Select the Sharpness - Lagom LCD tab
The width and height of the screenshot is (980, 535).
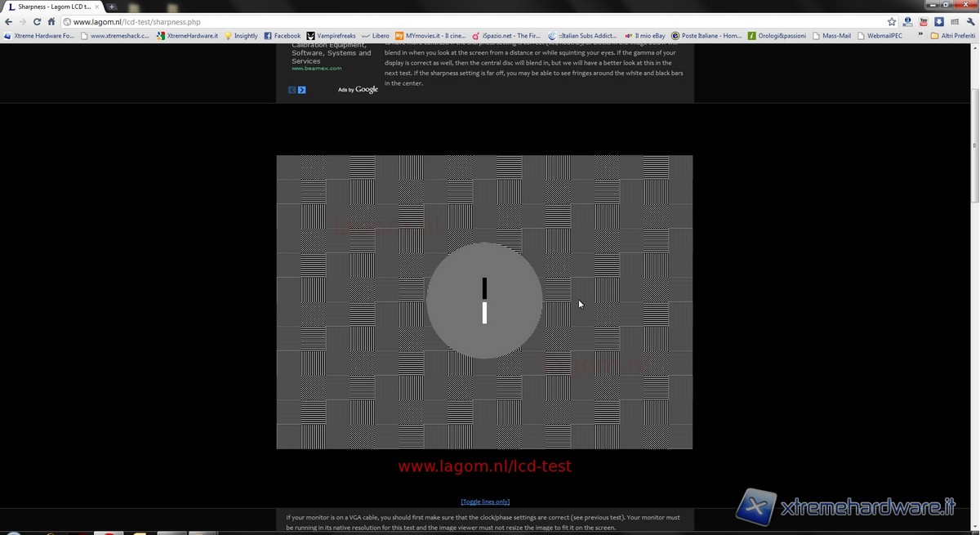51,7
